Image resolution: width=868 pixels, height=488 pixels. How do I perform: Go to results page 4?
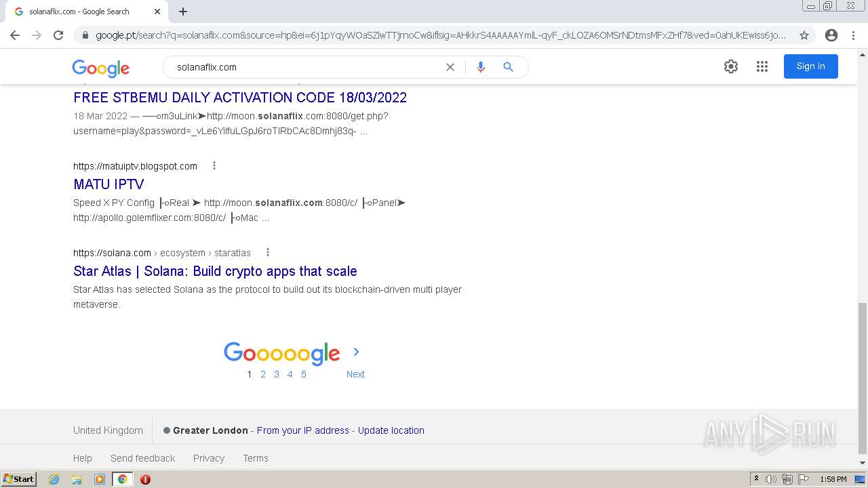(290, 374)
